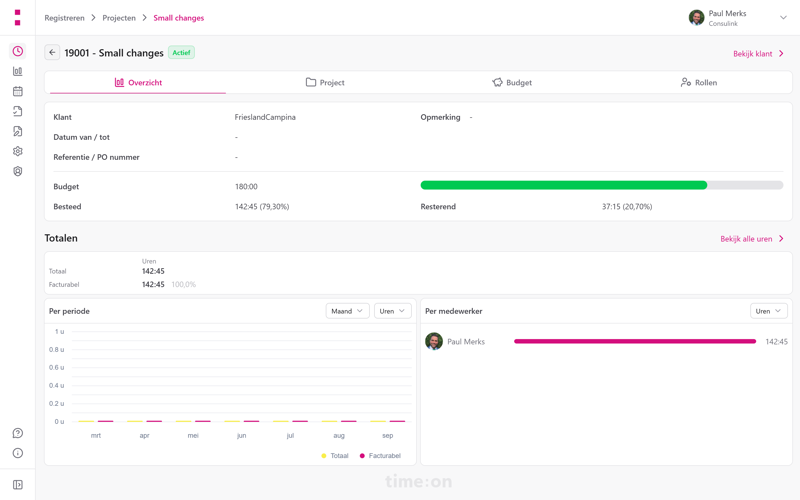Expand the Paul Merks user menu chevron
Image resolution: width=800 pixels, height=500 pixels.
(783, 18)
